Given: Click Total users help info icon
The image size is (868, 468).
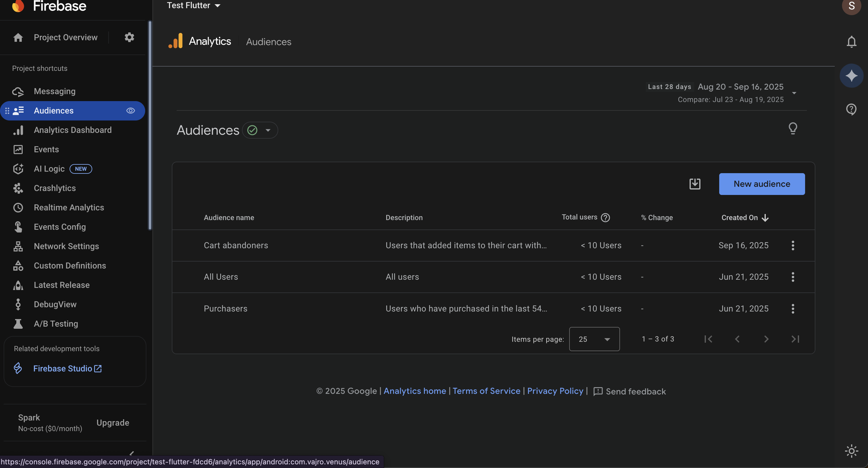Looking at the screenshot, I should (x=605, y=217).
